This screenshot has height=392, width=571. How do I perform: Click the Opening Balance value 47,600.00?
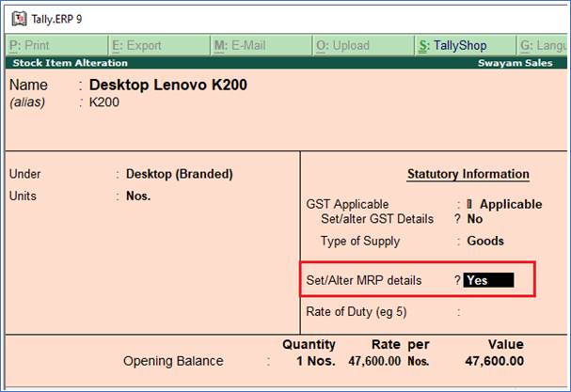click(x=495, y=361)
